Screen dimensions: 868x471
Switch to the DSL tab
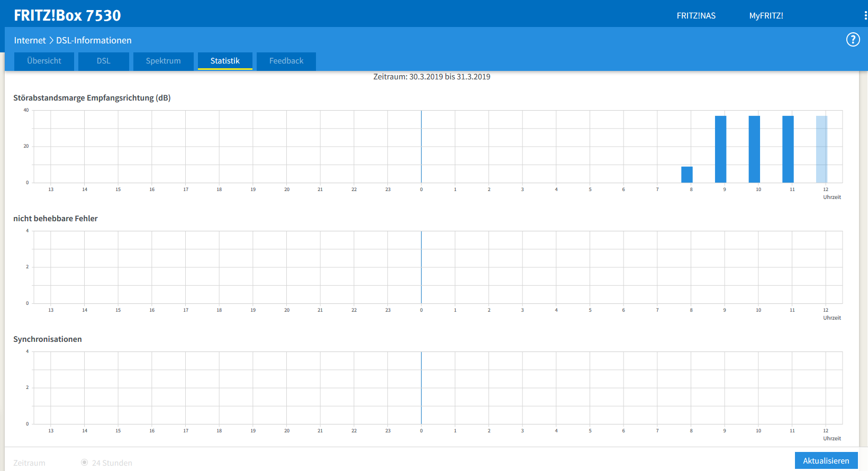coord(104,61)
